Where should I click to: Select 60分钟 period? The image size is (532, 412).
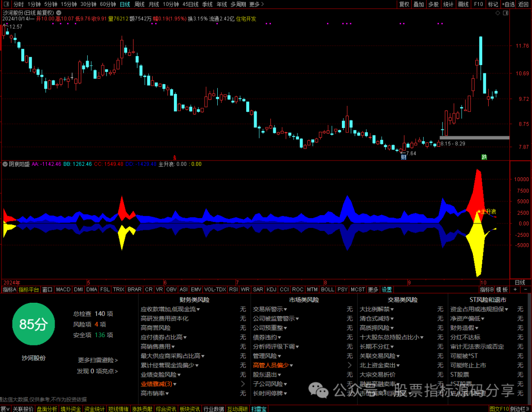point(108,4)
